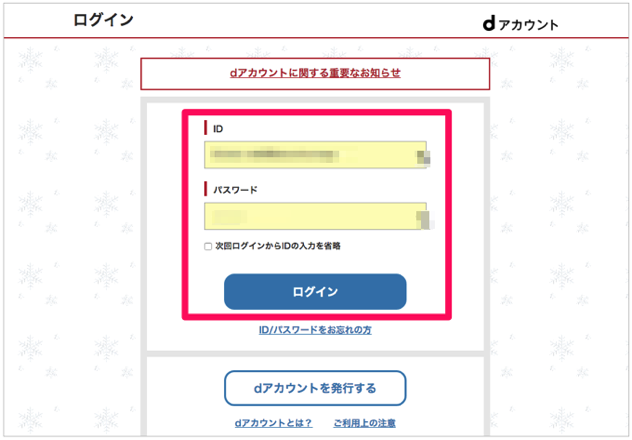Image resolution: width=632 pixels, height=440 pixels.
Task: Click the dアカウント logo in the header
Action: tap(520, 24)
